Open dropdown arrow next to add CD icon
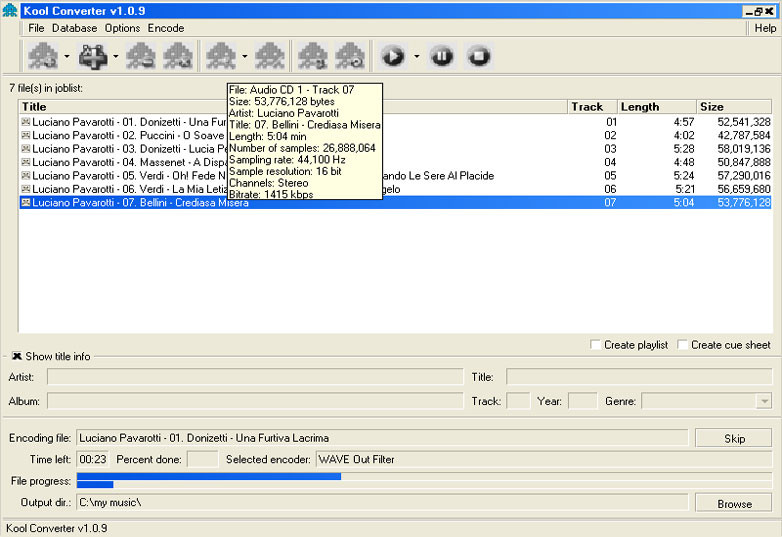782x537 pixels. click(x=67, y=56)
